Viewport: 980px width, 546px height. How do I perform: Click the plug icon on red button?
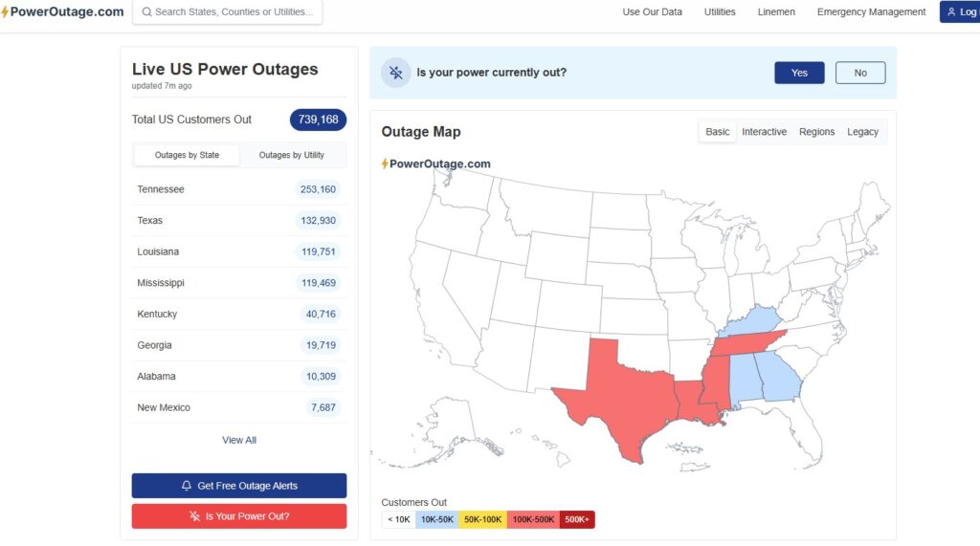tap(195, 516)
